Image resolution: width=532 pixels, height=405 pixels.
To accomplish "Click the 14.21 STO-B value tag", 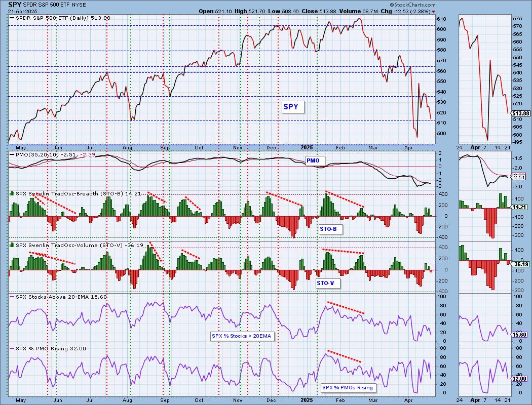I will click(519, 207).
